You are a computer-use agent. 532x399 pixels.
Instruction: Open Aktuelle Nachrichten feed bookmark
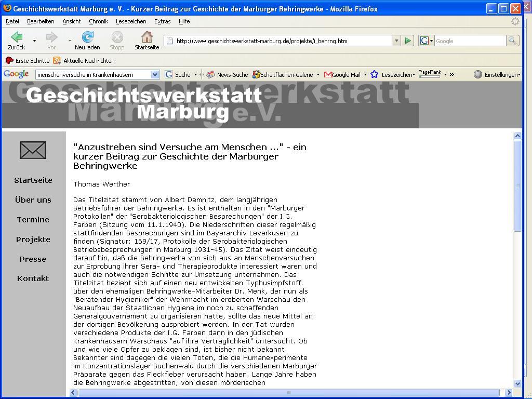84,61
